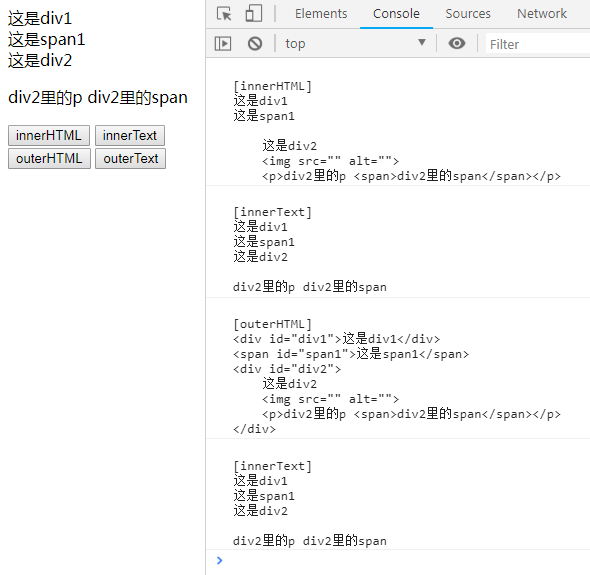Focus the console Filter input field
This screenshot has width=590, height=575.
[x=538, y=44]
